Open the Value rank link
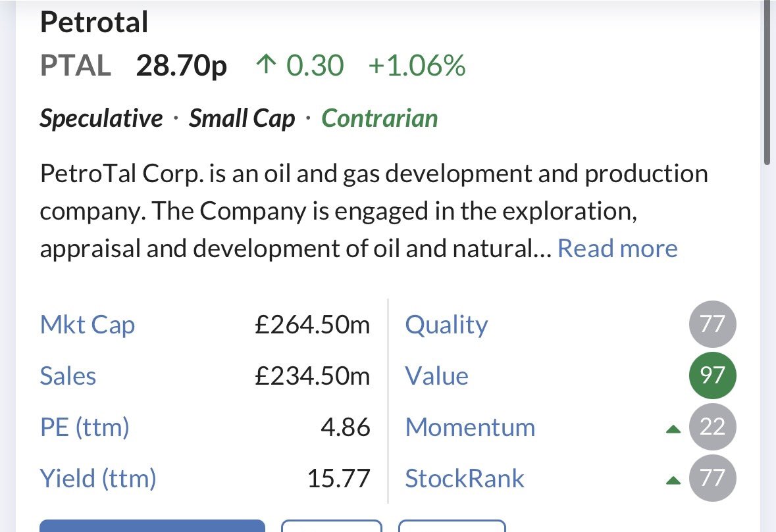This screenshot has width=776, height=532. coord(437,376)
